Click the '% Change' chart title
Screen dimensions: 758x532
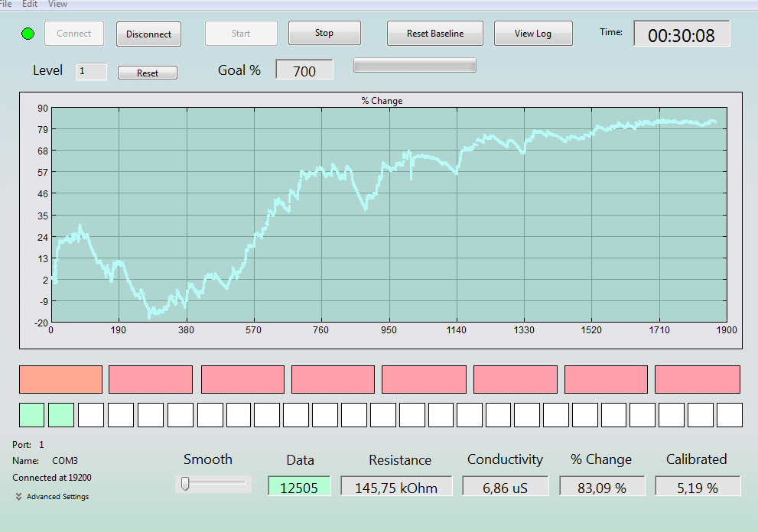382,100
